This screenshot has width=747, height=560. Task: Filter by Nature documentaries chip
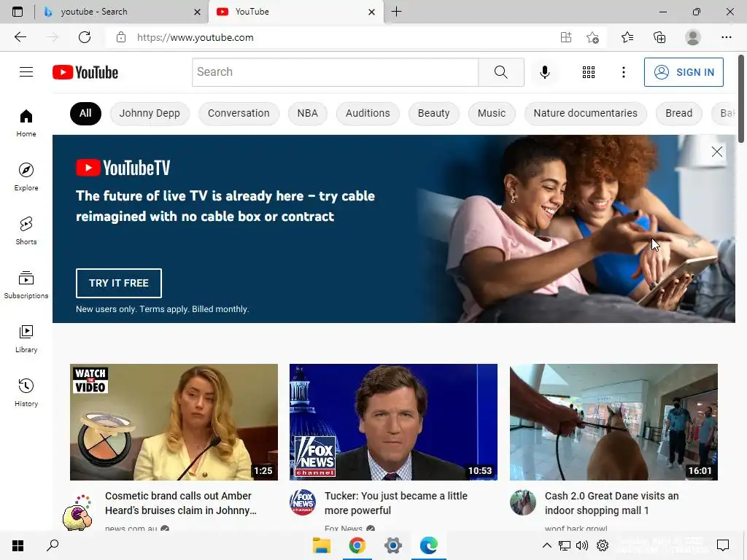tap(586, 113)
